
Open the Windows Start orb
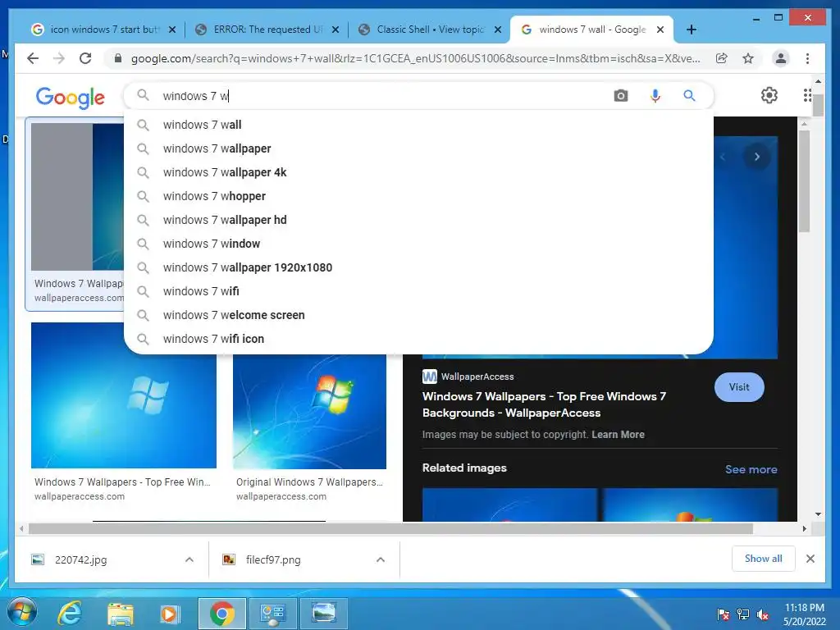(22, 613)
